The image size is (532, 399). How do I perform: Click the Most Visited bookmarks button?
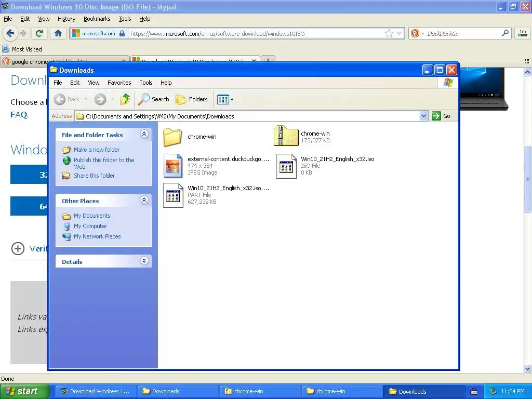click(22, 49)
